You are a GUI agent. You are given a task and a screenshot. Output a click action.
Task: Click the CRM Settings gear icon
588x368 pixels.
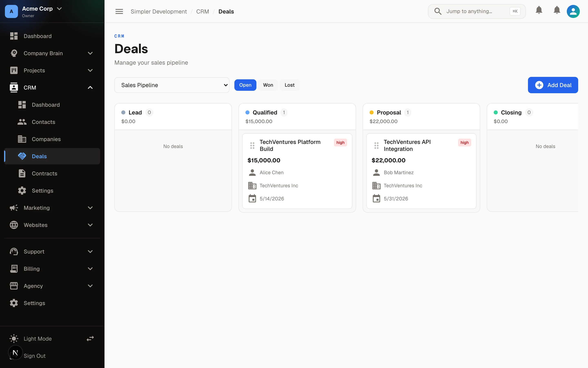[22, 191]
